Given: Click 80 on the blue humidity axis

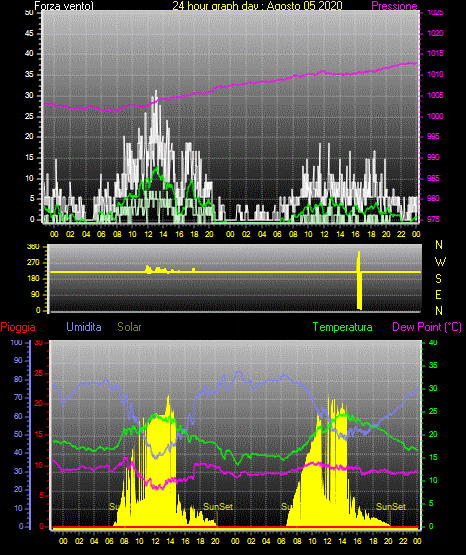Looking at the screenshot, I should (x=18, y=379).
